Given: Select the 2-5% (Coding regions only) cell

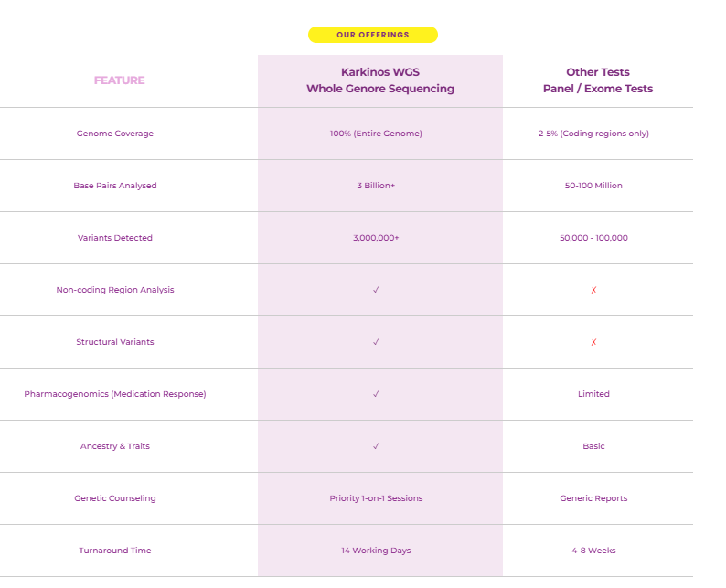Looking at the screenshot, I should click(593, 134).
